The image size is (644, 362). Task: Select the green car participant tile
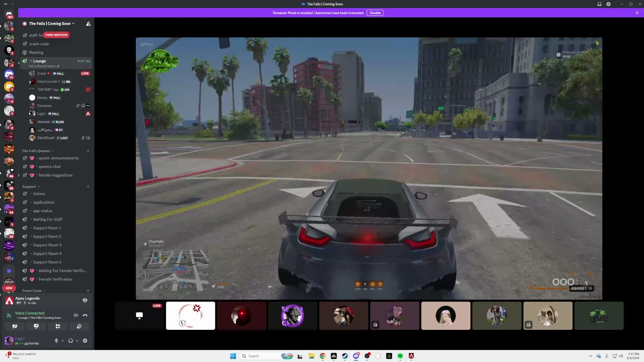[599, 316]
